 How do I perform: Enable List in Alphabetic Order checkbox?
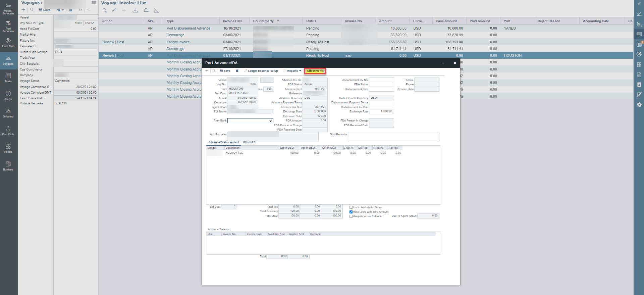351,207
